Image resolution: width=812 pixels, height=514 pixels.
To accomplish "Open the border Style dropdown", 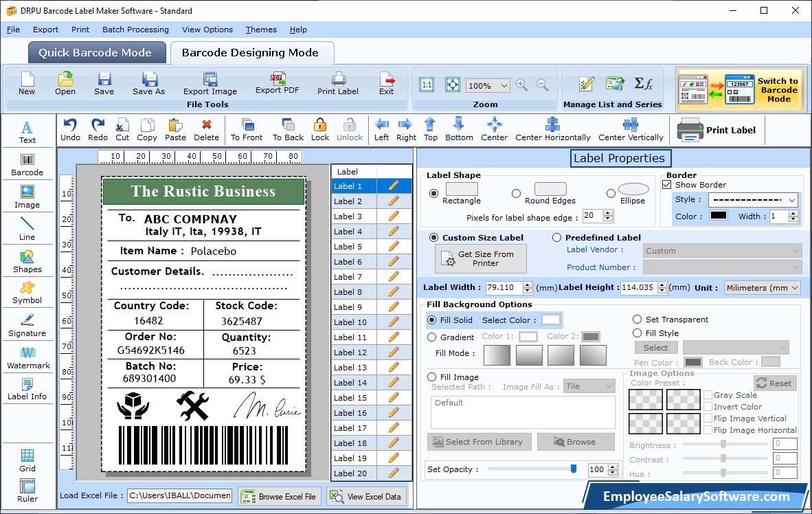I will pyautogui.click(x=792, y=200).
